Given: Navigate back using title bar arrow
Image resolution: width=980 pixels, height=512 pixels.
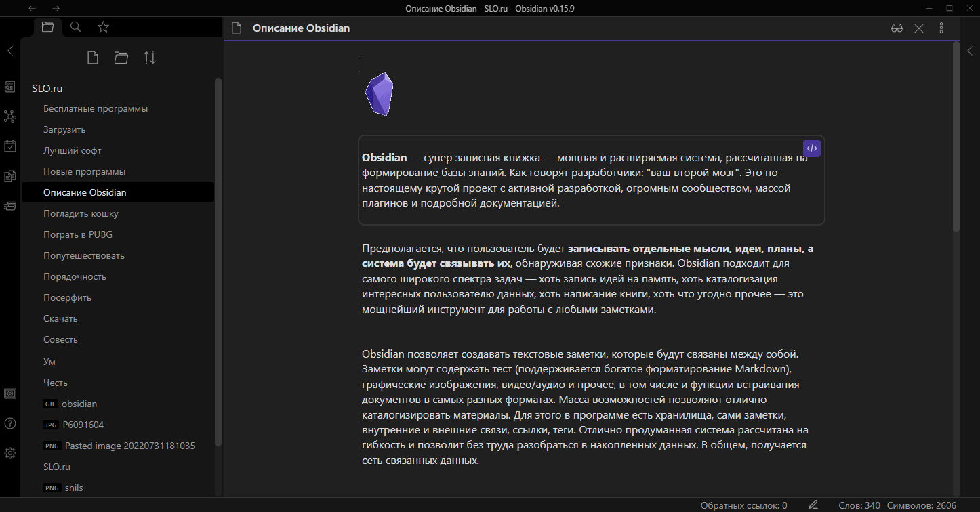Looking at the screenshot, I should [x=33, y=8].
